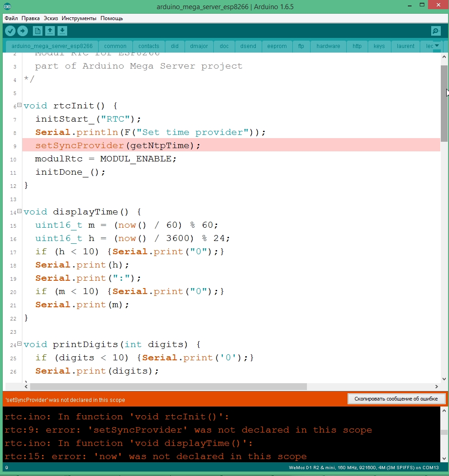
Task: Switch to the common tab
Action: click(115, 46)
